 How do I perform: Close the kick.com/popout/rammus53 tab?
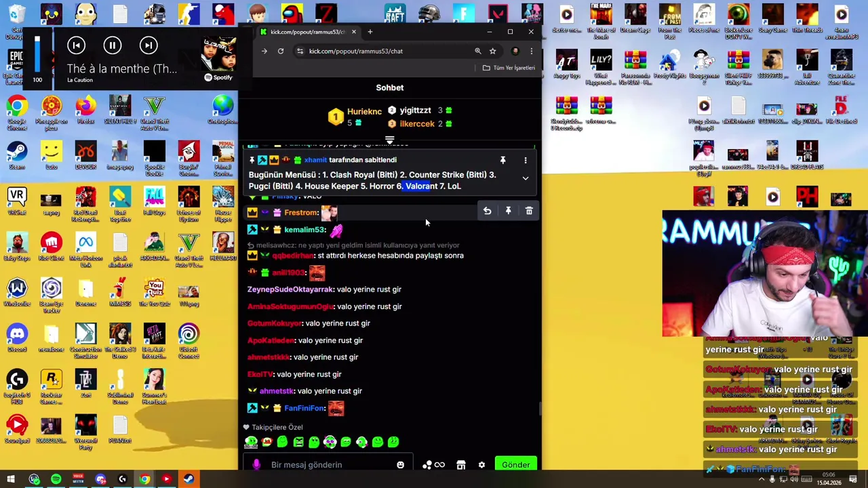(353, 32)
